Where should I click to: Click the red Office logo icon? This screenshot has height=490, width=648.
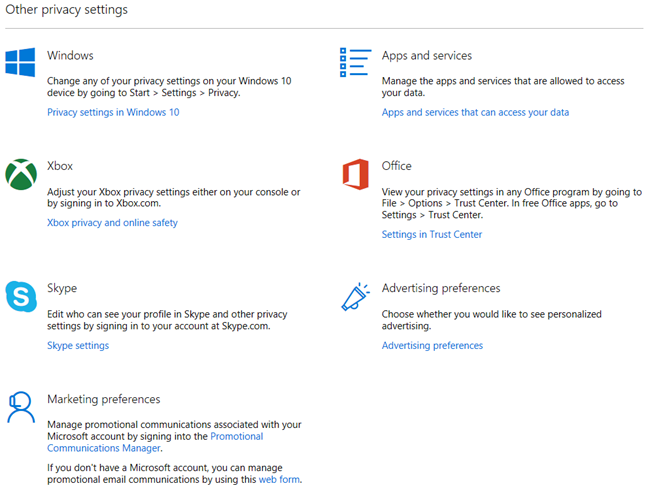(x=355, y=174)
